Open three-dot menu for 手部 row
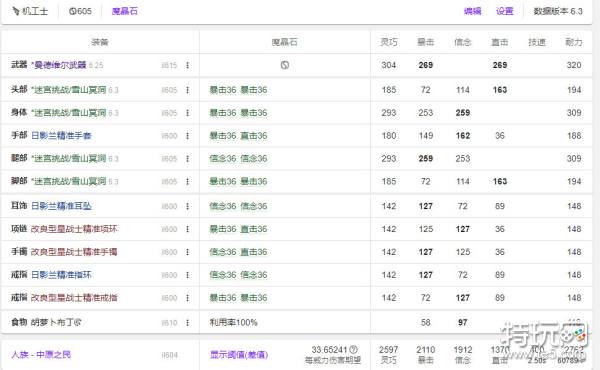This screenshot has height=370, width=600. [188, 136]
